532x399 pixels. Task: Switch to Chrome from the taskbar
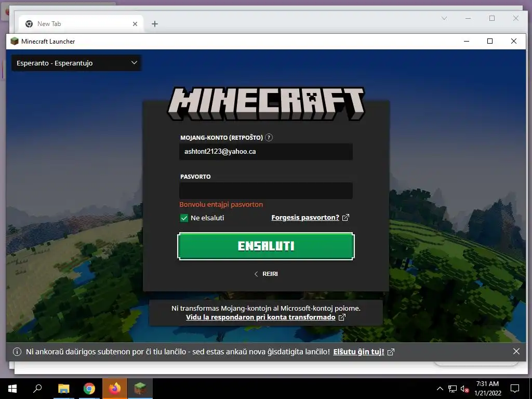89,389
